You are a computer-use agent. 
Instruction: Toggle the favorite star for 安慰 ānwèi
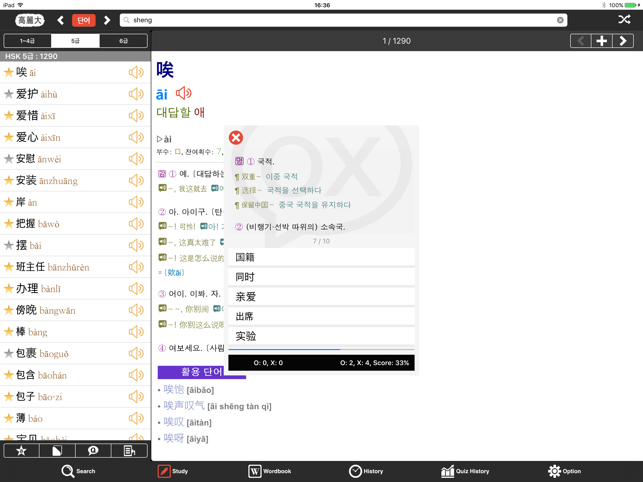9,159
